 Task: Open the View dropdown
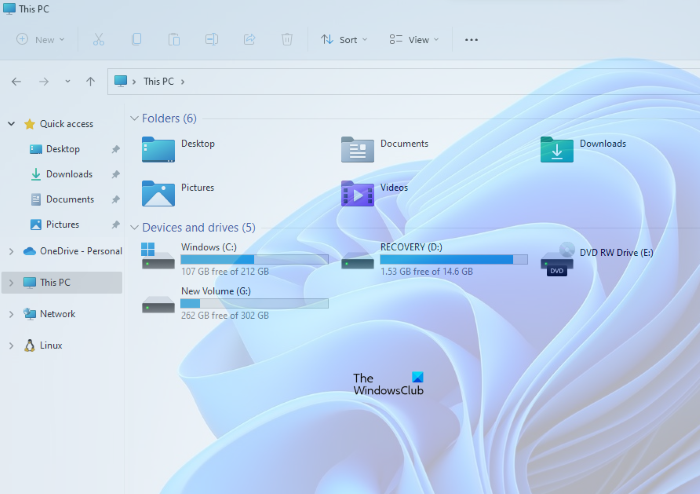pyautogui.click(x=414, y=40)
